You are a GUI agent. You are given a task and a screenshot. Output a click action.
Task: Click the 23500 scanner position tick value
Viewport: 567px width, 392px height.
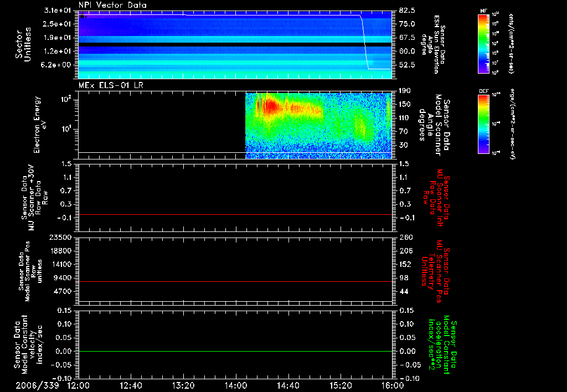coord(60,237)
